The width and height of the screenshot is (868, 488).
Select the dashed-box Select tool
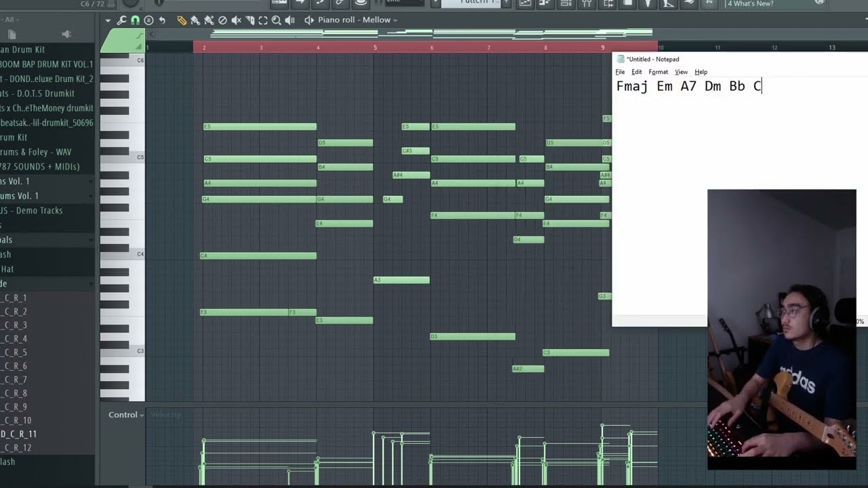point(263,20)
